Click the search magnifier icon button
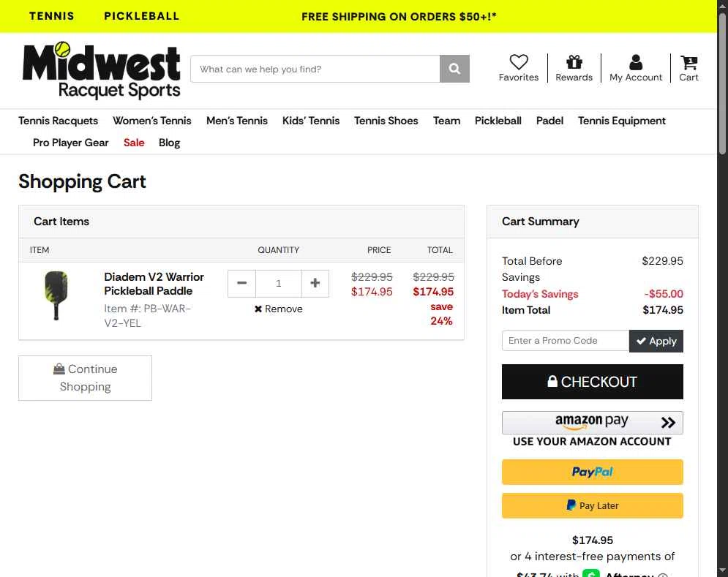The height and width of the screenshot is (577, 728). 454,69
